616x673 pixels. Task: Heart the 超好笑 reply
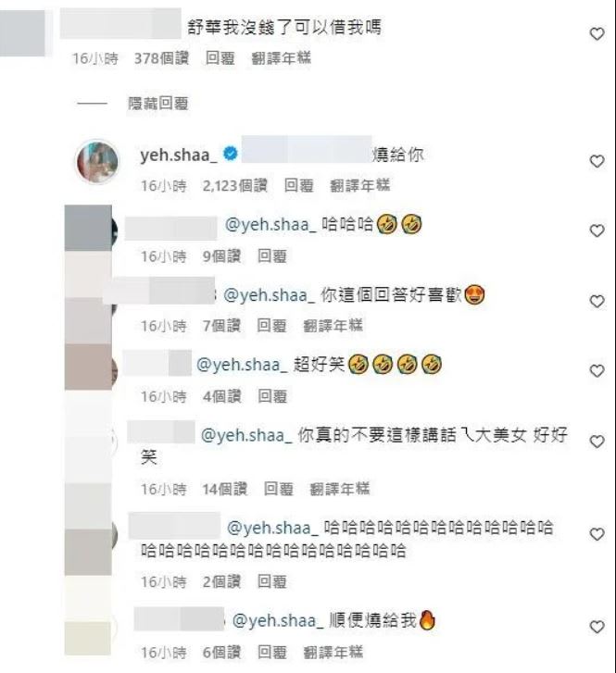597,371
